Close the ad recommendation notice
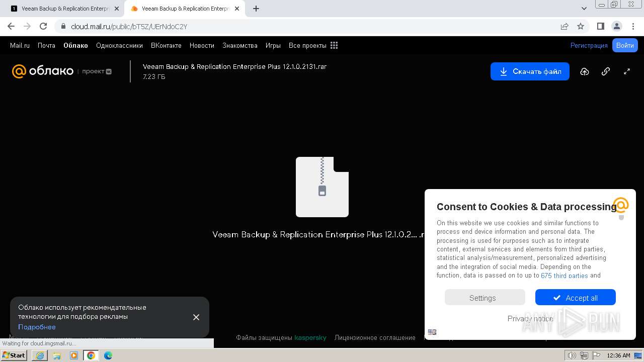The width and height of the screenshot is (644, 362). pos(196,317)
